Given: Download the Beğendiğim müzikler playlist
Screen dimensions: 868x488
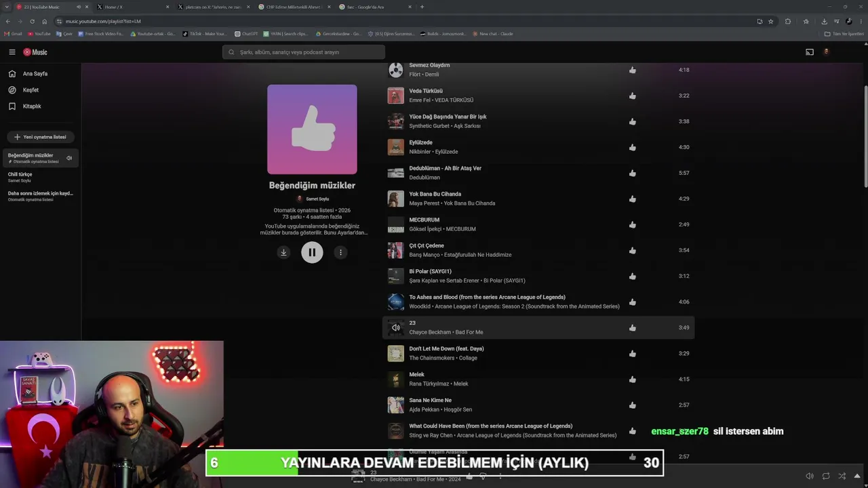Looking at the screenshot, I should (283, 252).
